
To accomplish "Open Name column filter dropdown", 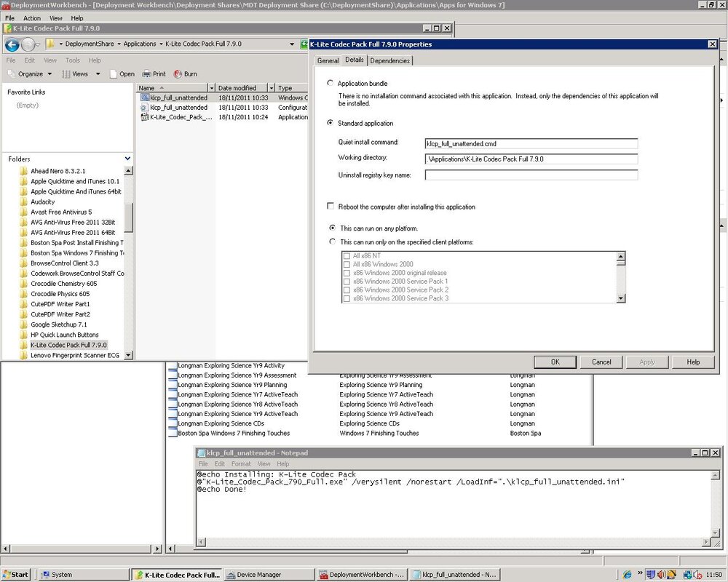I will pyautogui.click(x=212, y=88).
